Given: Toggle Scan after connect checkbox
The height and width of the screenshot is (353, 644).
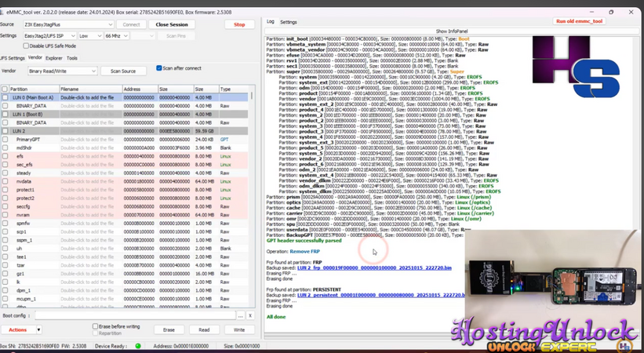Looking at the screenshot, I should tap(159, 68).
